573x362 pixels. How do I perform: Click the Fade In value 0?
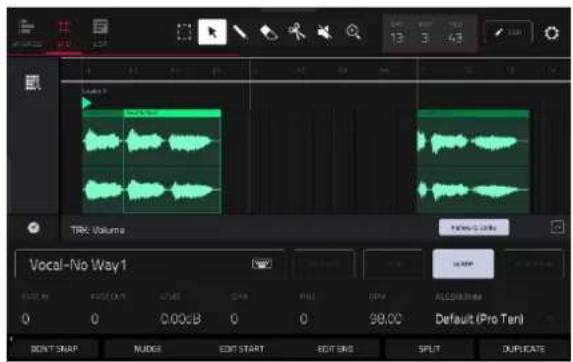pyautogui.click(x=26, y=319)
